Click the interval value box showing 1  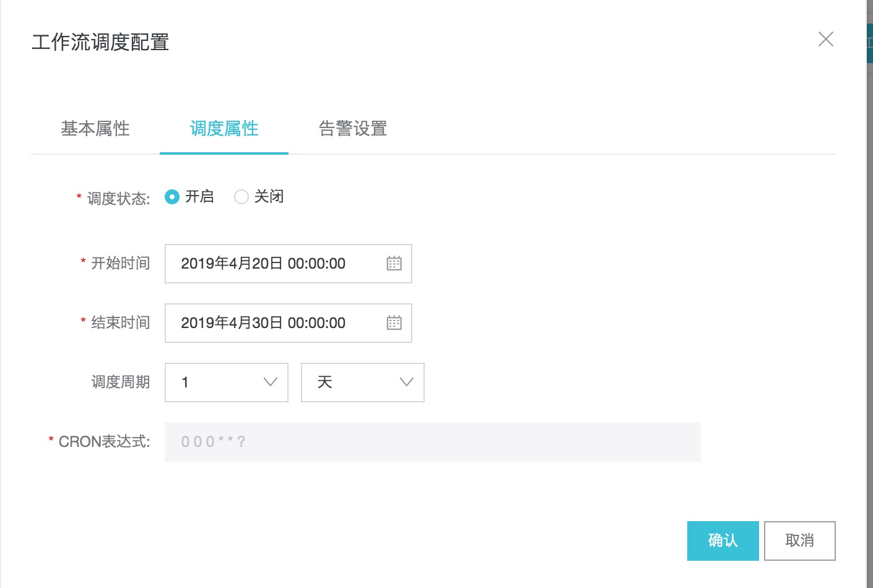(x=211, y=383)
